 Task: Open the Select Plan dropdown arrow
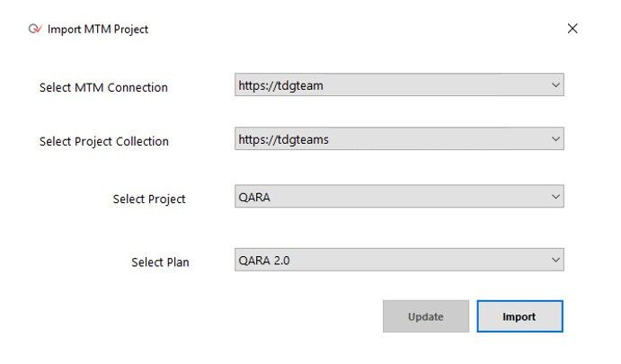(555, 260)
